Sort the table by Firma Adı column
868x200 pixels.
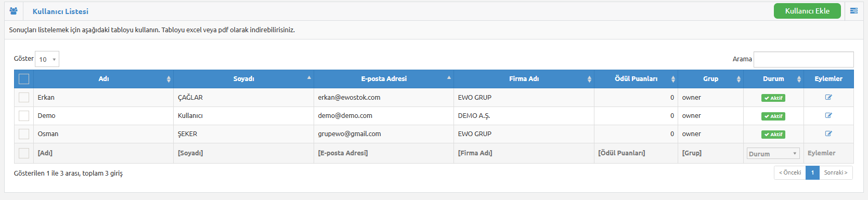524,79
